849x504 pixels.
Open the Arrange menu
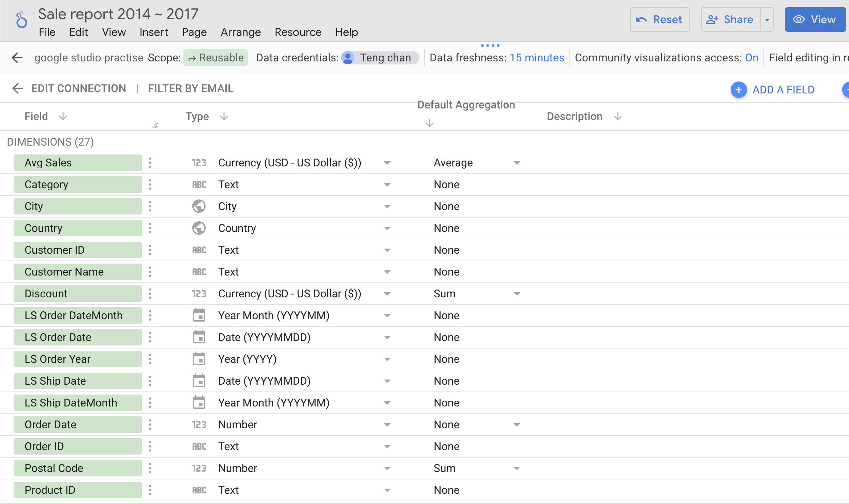point(240,32)
